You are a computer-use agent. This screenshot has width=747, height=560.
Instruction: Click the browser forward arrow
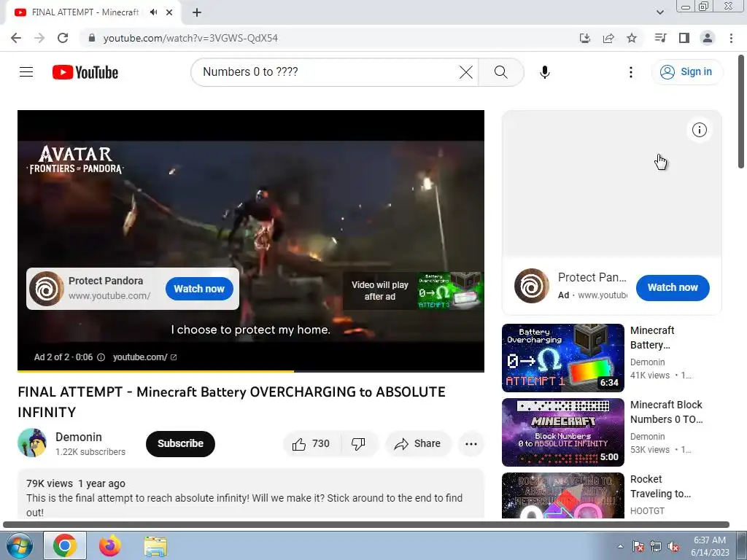tap(39, 38)
